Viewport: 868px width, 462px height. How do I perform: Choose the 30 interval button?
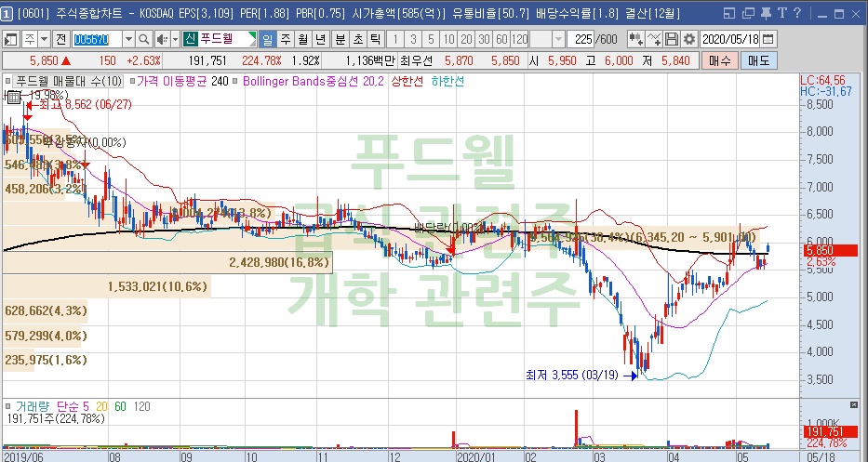(x=485, y=39)
